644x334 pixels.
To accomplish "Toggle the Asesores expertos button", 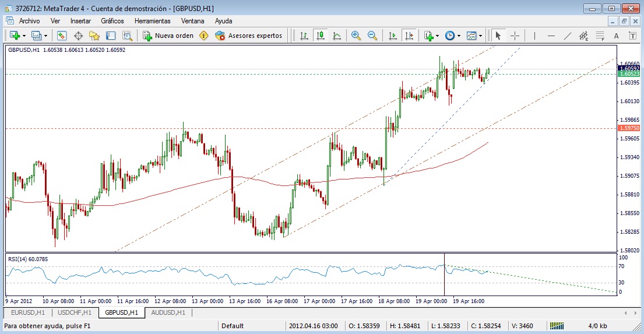I will click(249, 36).
